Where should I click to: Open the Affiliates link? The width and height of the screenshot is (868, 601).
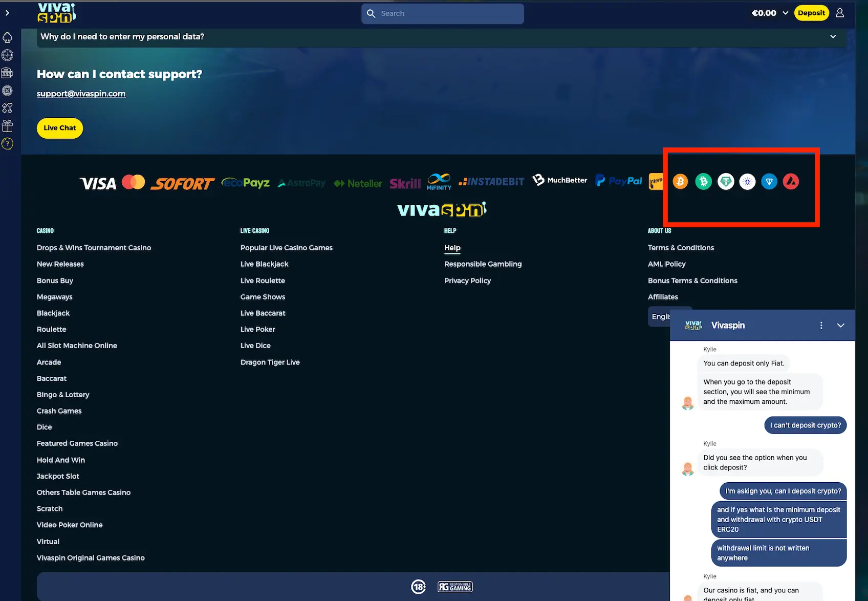tap(663, 297)
